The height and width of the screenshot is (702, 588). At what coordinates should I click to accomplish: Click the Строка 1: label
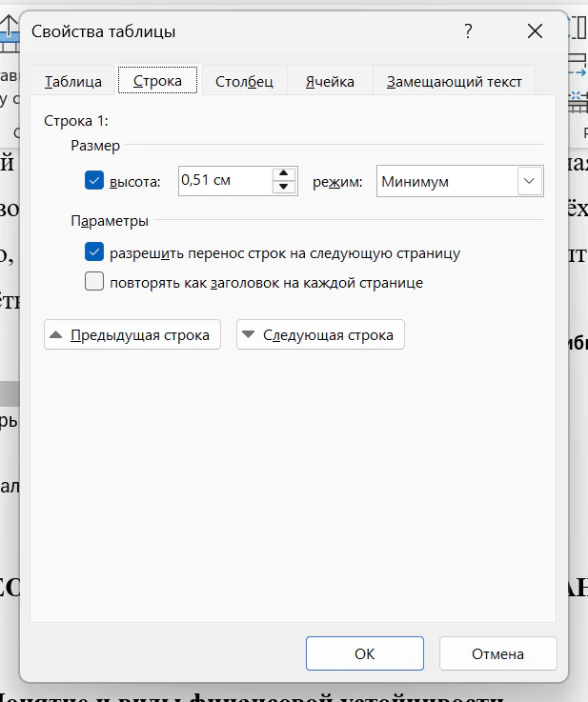coord(76,121)
